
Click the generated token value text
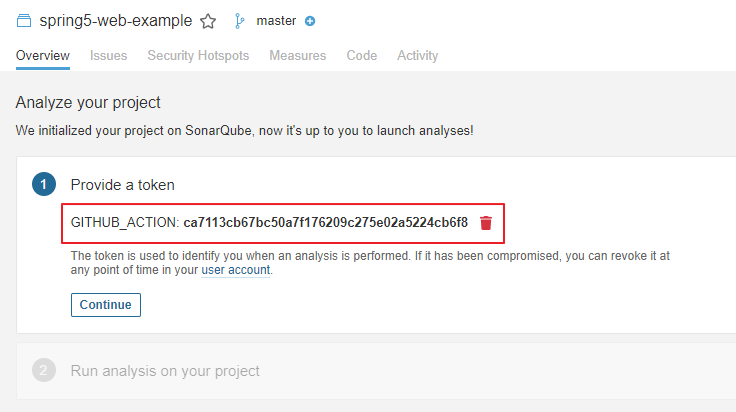coord(325,222)
